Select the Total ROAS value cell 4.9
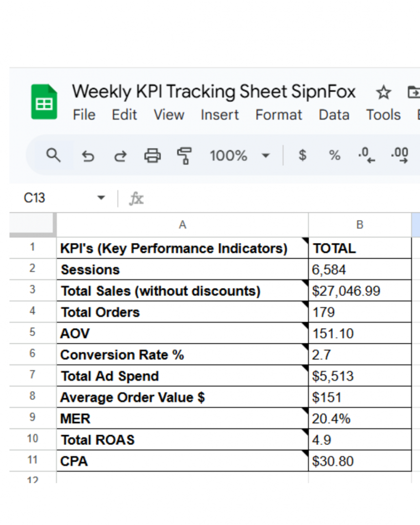 coord(359,440)
